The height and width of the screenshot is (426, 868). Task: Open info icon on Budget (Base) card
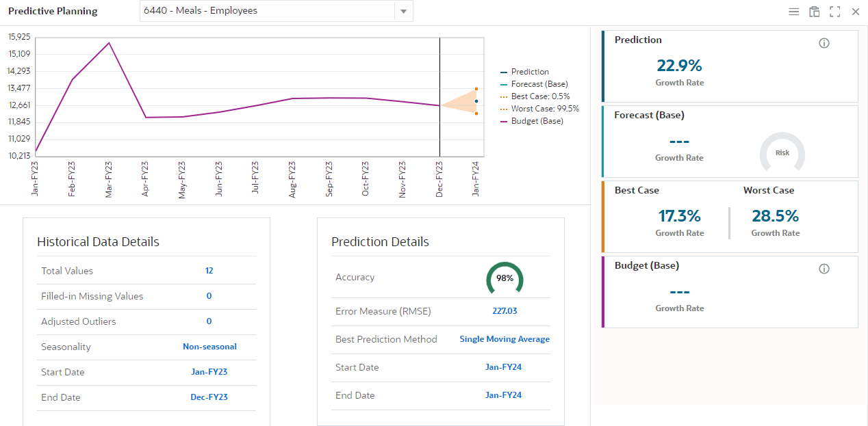(824, 269)
